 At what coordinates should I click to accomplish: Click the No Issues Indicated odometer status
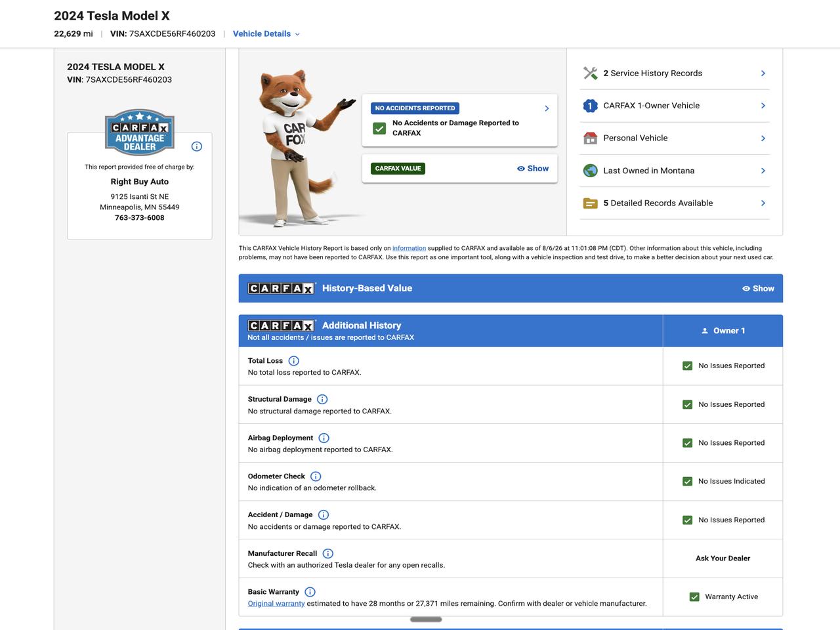click(731, 482)
